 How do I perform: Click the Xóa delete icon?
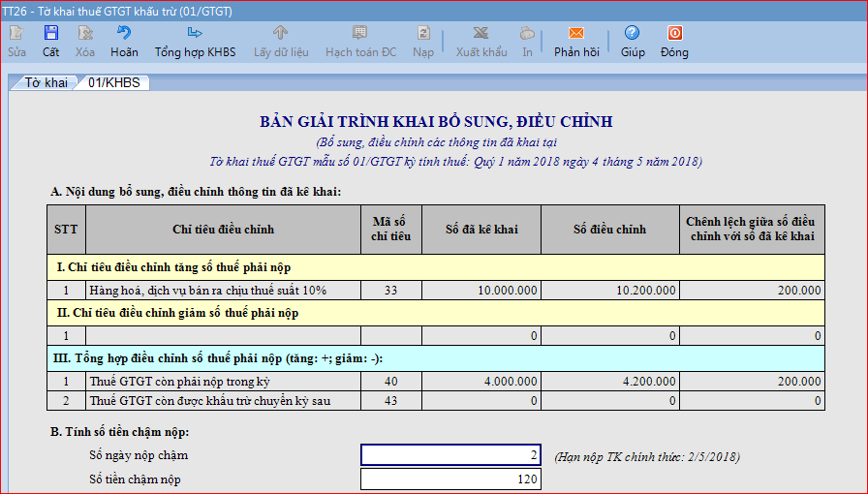pos(85,33)
